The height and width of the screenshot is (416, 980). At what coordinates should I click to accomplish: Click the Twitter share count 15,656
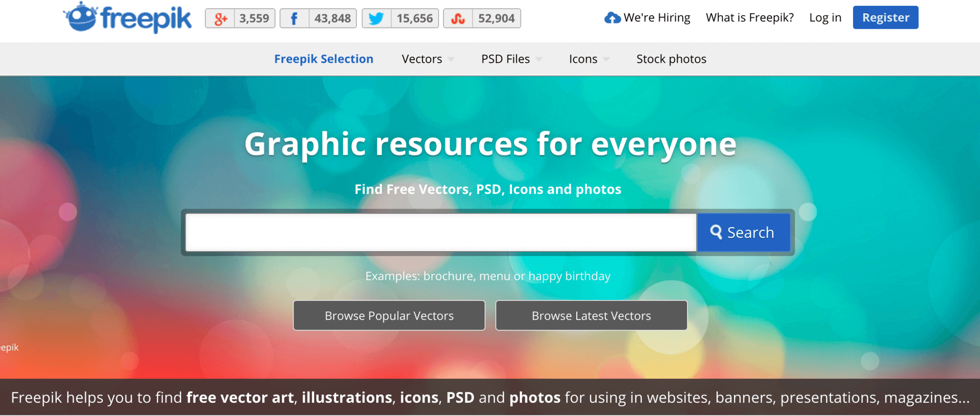click(x=415, y=19)
